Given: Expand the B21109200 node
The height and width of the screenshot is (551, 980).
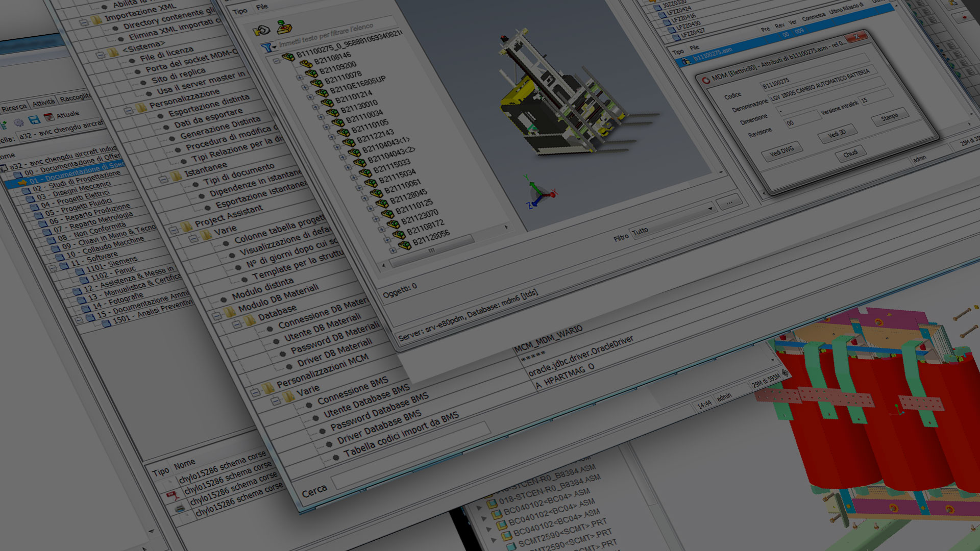Looking at the screenshot, I should 300,77.
